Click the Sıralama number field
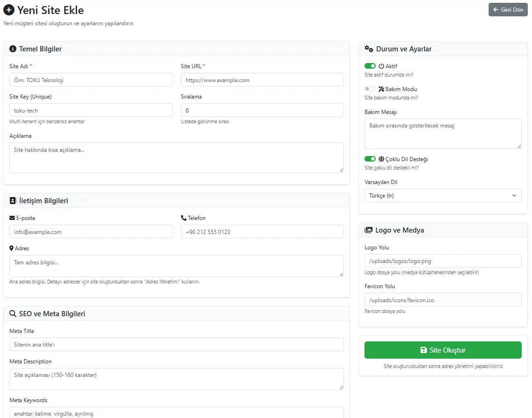 click(262, 110)
